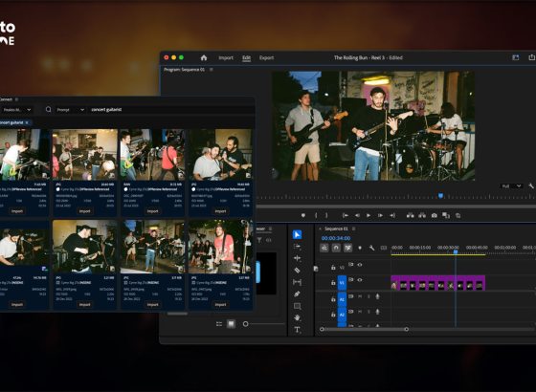Toggle Linked Selection in the timeline
The height and width of the screenshot is (392, 536).
tap(348, 248)
